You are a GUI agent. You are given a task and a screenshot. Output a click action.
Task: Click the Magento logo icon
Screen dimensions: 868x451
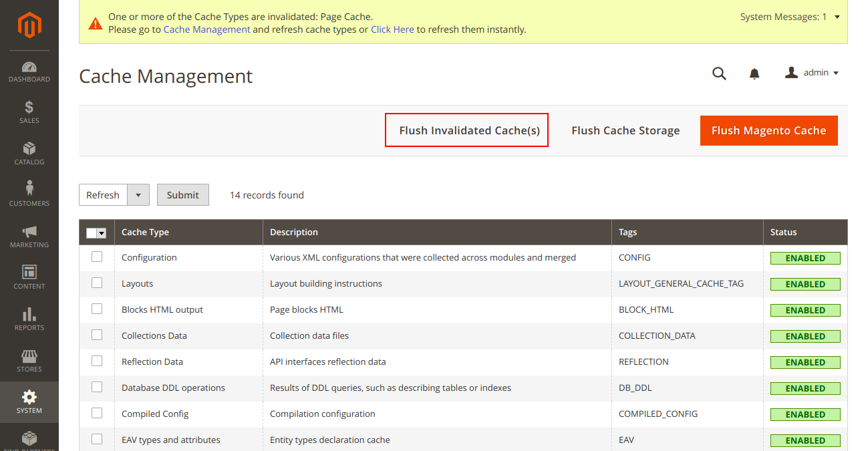click(29, 25)
